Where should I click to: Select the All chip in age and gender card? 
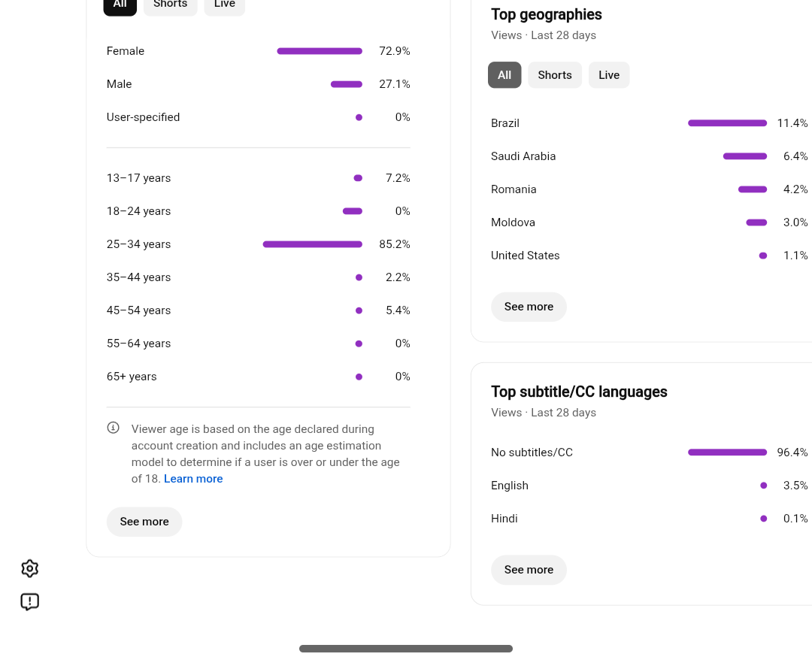click(120, 5)
